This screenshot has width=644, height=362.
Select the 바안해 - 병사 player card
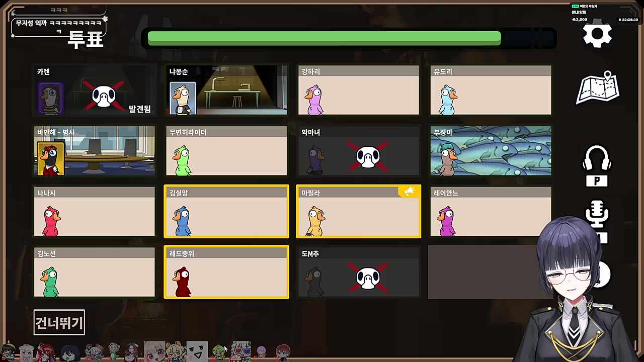pos(95,151)
